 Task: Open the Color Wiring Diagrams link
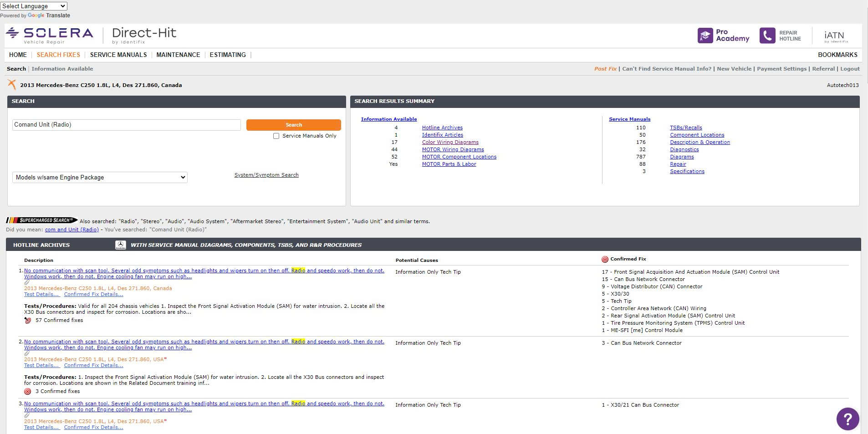[450, 142]
